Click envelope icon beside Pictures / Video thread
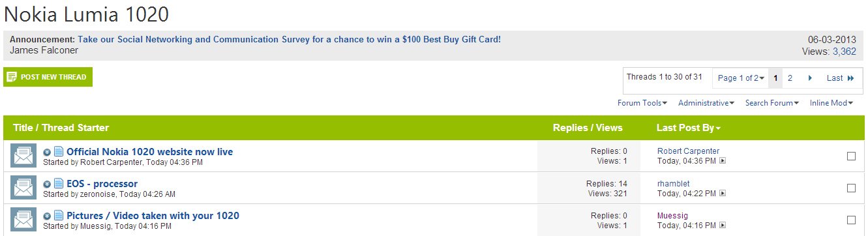 pos(23,220)
